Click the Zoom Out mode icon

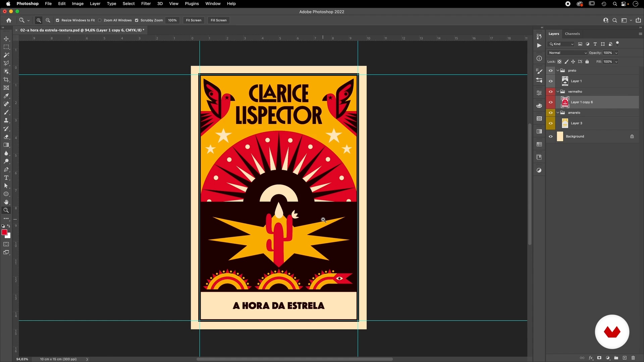click(x=48, y=20)
